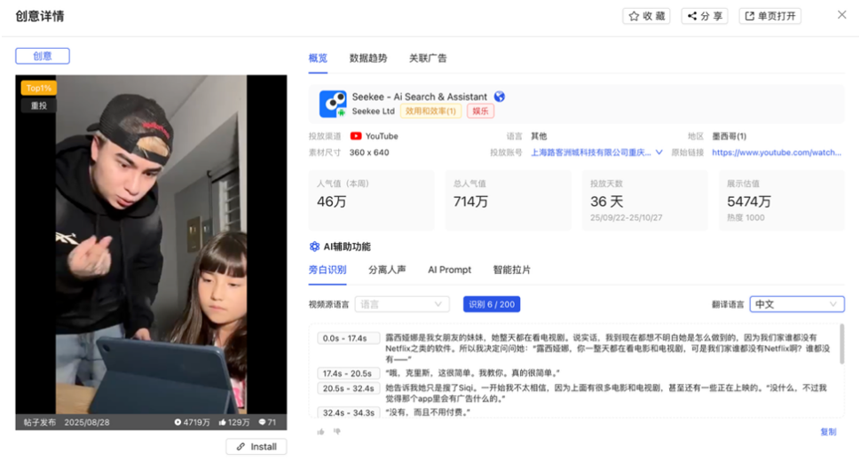Click the 总人气值 714万 card
This screenshot has width=868, height=462.
pyautogui.click(x=509, y=200)
